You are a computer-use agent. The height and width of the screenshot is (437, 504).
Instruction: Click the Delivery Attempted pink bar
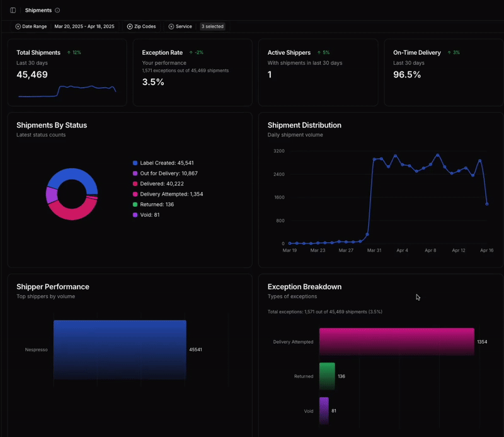pyautogui.click(x=397, y=341)
